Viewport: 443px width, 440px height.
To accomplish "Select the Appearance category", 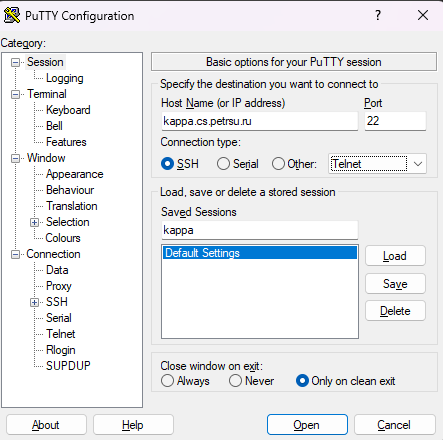I will [x=75, y=174].
